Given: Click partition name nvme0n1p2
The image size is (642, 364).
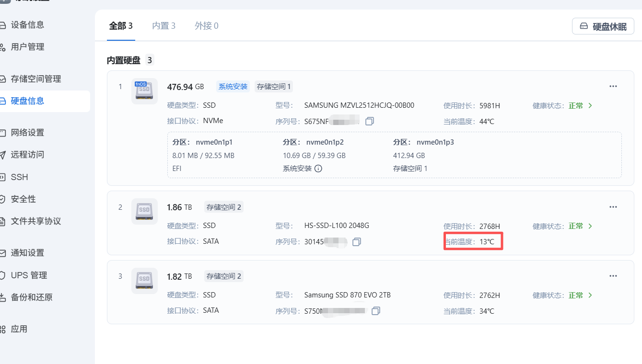Looking at the screenshot, I should 325,142.
